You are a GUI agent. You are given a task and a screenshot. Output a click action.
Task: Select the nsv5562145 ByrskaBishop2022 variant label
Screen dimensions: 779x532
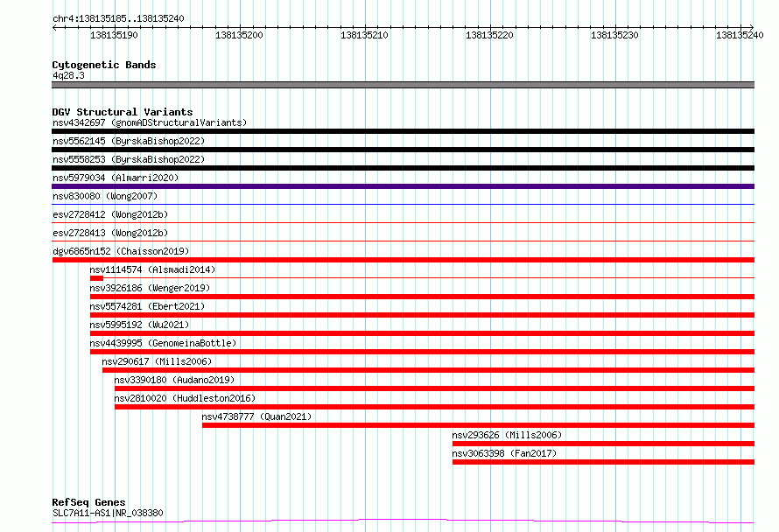(129, 141)
